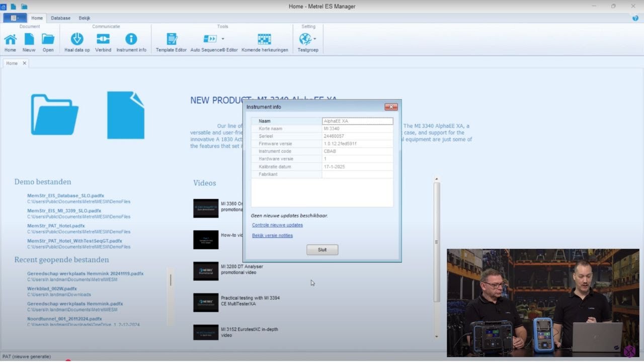Click the large open-folder icon on home page
Viewport: 644px width, 362px height.
54,115
